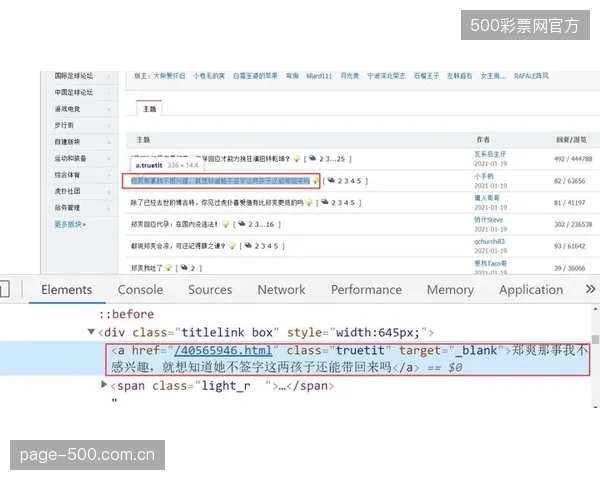Click pages icon in the 2 3...16 row
Screen dimensions: 600x480
[x=242, y=223]
